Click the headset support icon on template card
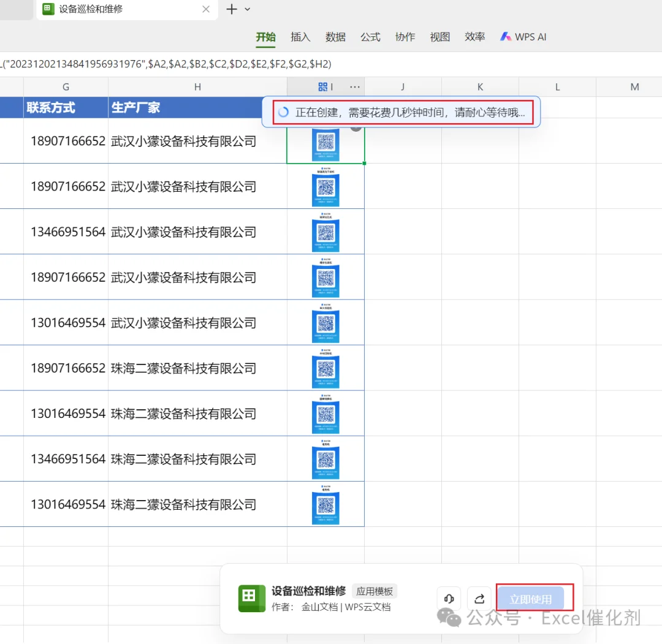This screenshot has width=662, height=644. pos(449,599)
